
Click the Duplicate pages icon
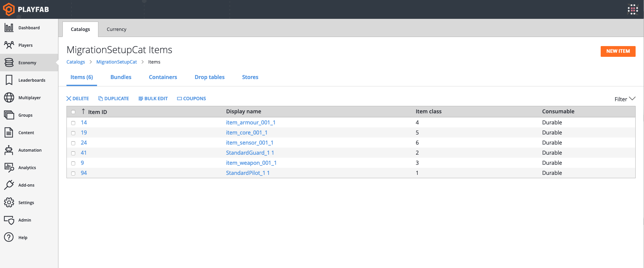pyautogui.click(x=100, y=99)
